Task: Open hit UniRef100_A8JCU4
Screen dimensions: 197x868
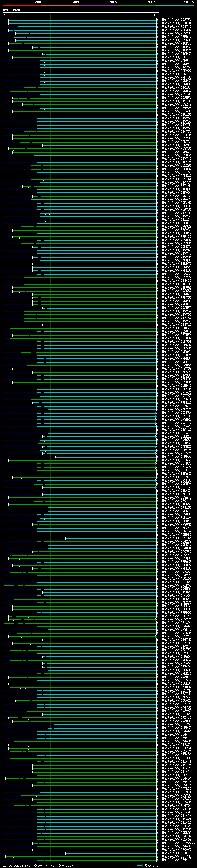Action: [177, 23]
